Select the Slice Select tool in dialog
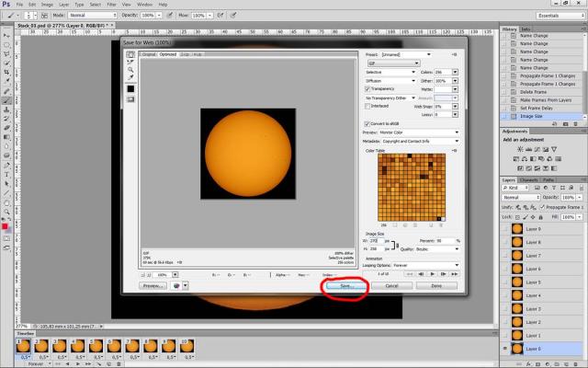Screen dimensions: 588x368 (x=131, y=61)
